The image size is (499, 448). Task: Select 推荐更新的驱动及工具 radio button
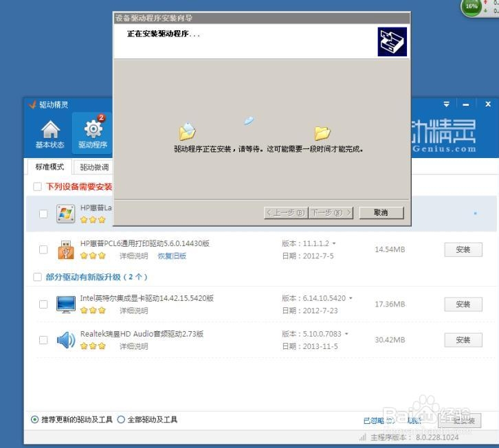pos(34,419)
